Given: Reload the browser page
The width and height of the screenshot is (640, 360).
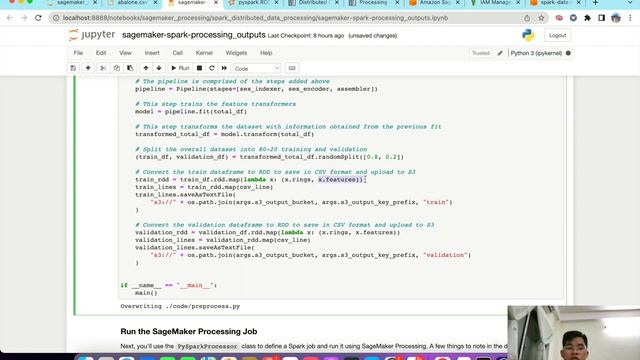Looking at the screenshot, I should 38,18.
